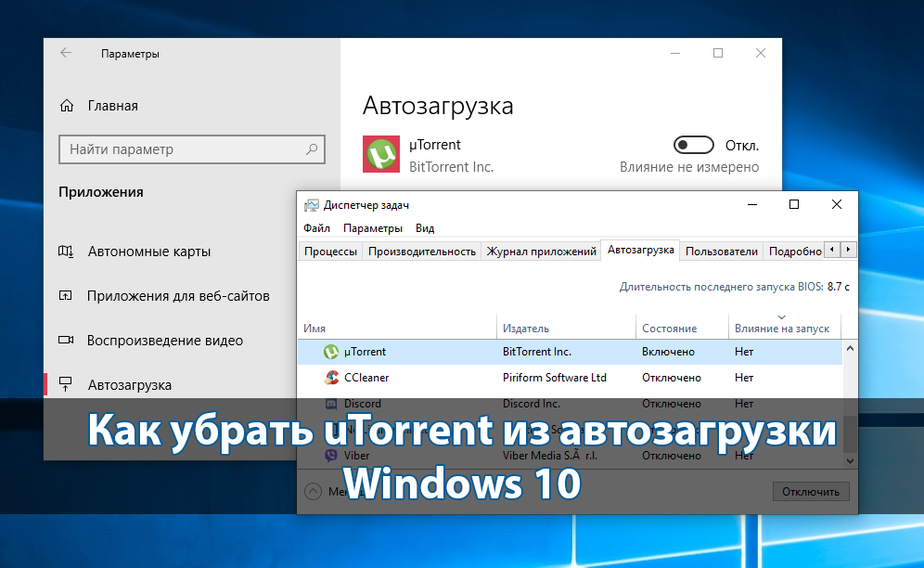Click Отключено state of CCleaner
The width and height of the screenshot is (924, 568).
(x=672, y=378)
